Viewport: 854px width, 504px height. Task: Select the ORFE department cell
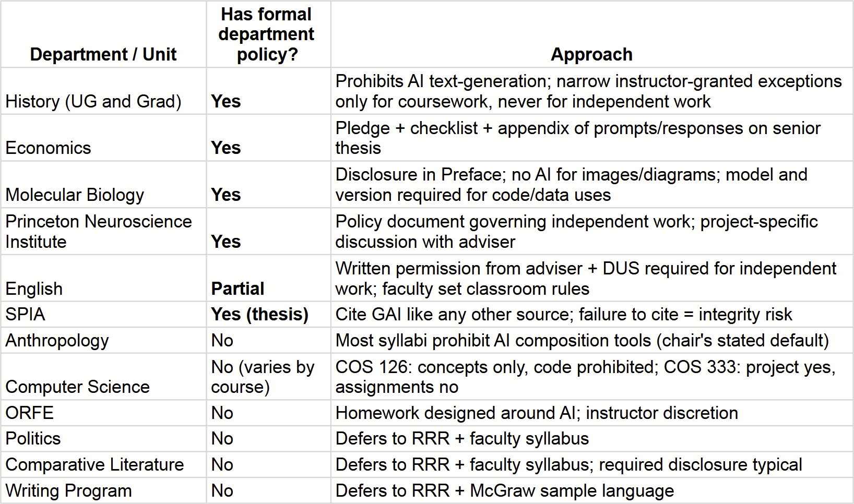(103, 413)
